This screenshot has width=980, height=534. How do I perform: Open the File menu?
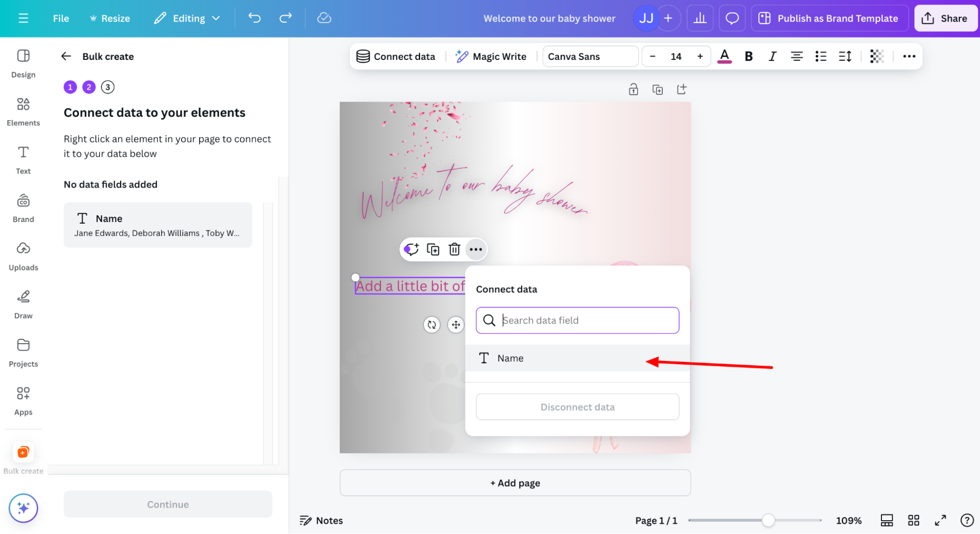point(61,18)
